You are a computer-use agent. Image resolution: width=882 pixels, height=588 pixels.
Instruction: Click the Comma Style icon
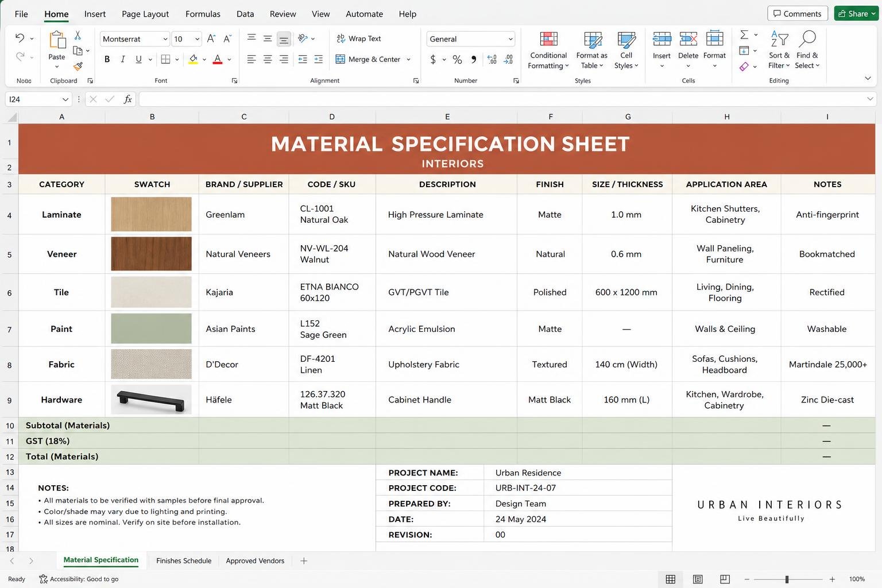[474, 59]
